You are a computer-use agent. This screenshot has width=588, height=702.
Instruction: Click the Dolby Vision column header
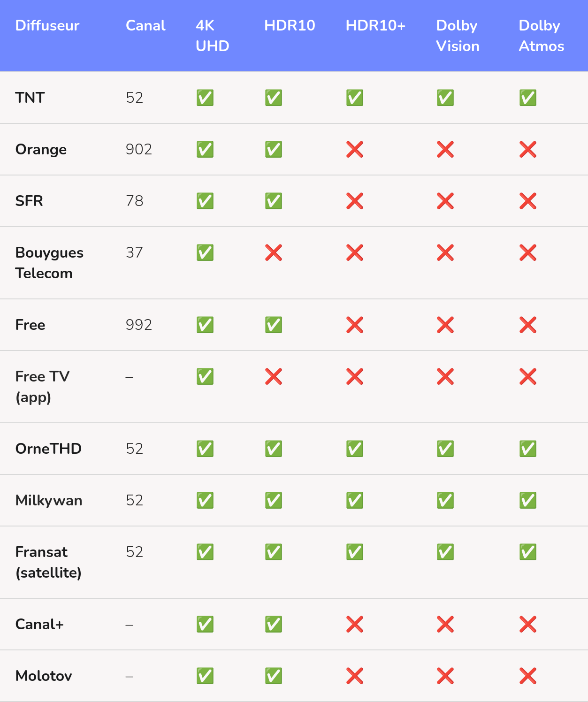[458, 36]
